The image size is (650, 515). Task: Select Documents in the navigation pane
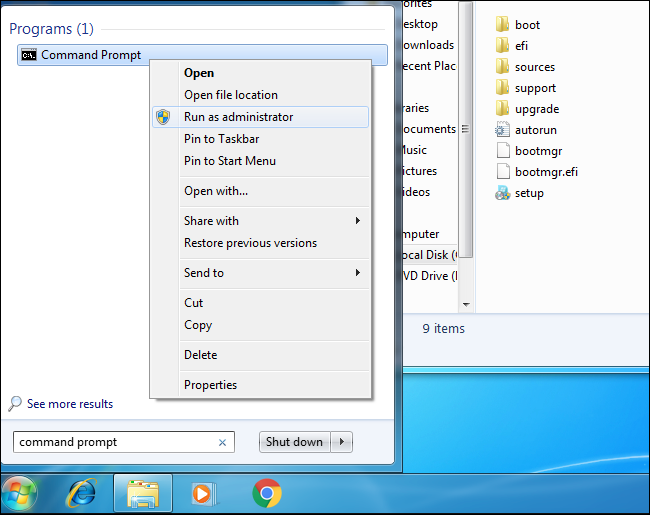[x=429, y=129]
